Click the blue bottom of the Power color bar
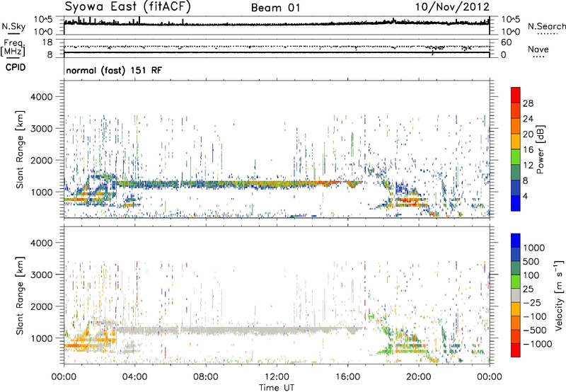This screenshot has width=566, height=392. pyautogui.click(x=516, y=203)
